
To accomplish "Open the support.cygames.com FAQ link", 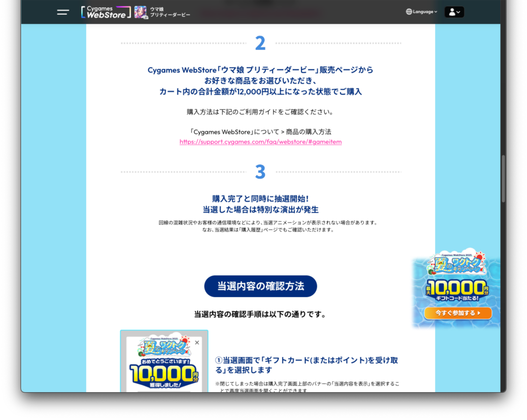I will click(x=261, y=142).
